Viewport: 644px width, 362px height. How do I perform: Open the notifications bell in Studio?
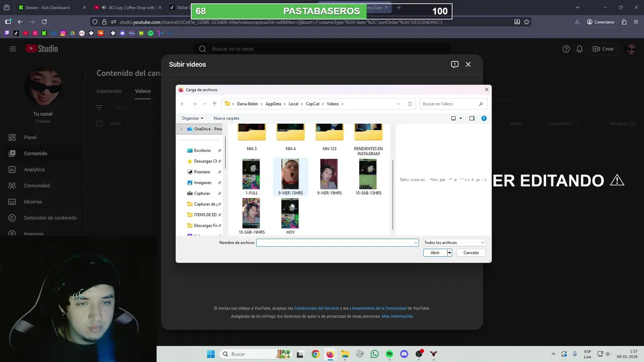(x=580, y=49)
